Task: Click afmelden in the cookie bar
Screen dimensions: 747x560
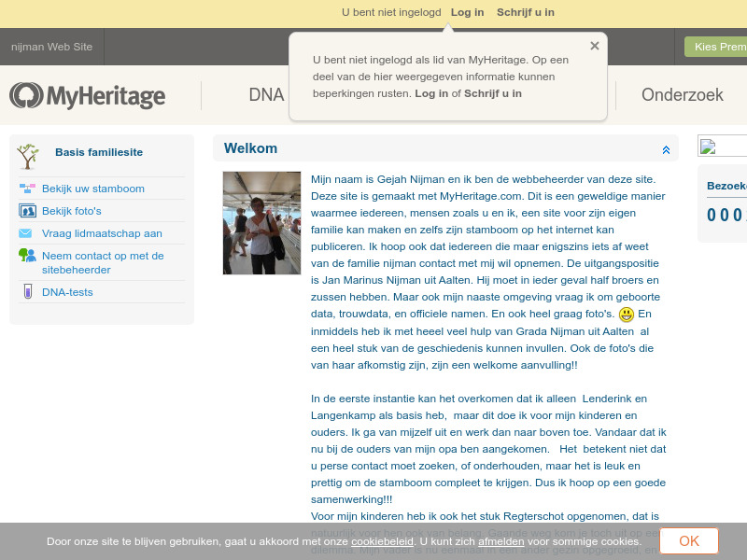Action: coord(500,540)
